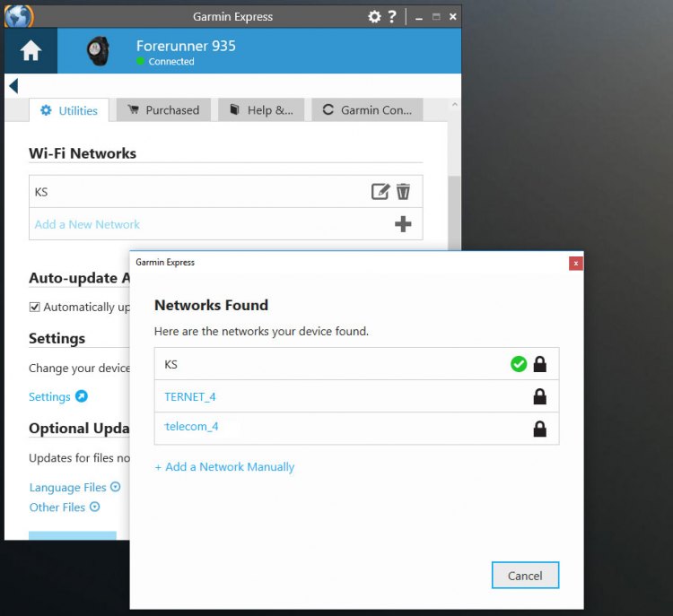
Task: Delete the KS Wi-Fi network
Action: (x=403, y=191)
